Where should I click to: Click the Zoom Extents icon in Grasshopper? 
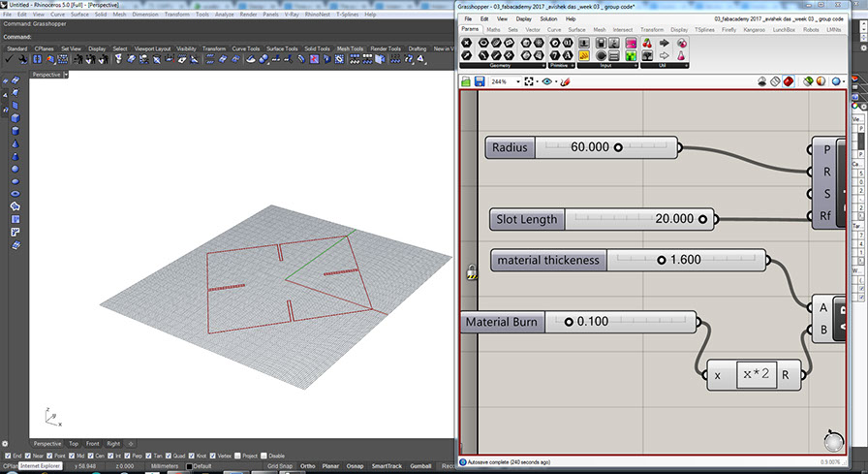click(529, 81)
